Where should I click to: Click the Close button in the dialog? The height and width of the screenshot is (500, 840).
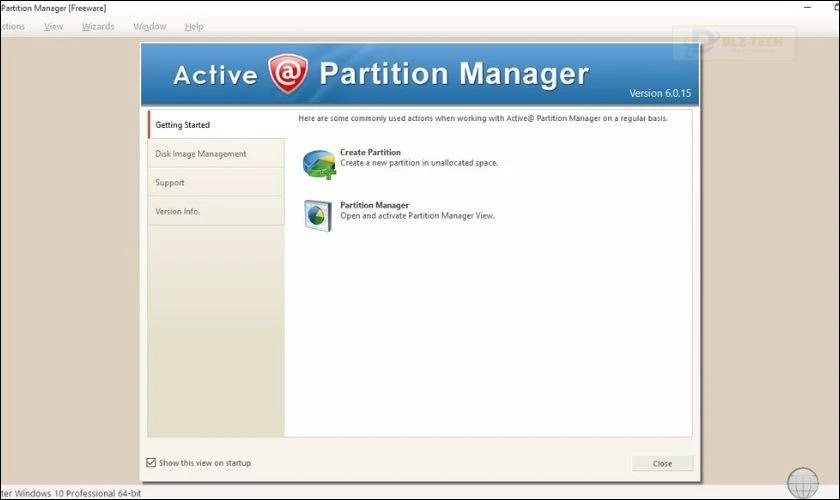tap(663, 464)
